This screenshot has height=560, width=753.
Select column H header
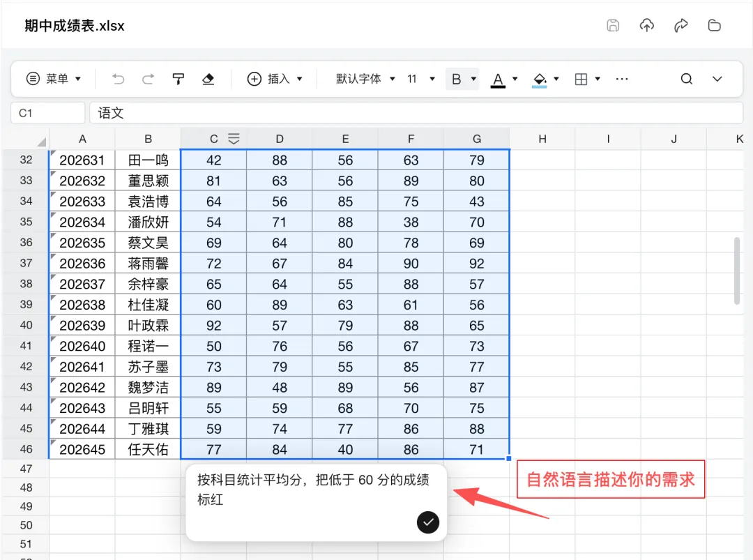[x=542, y=139]
